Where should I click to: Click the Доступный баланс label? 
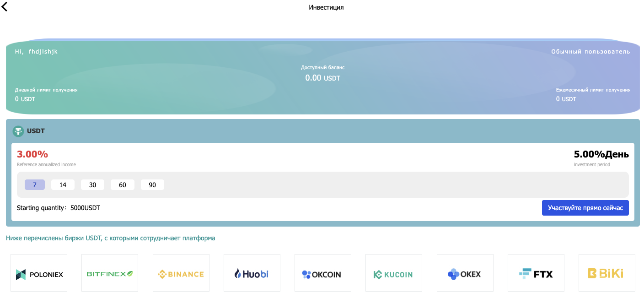[323, 67]
